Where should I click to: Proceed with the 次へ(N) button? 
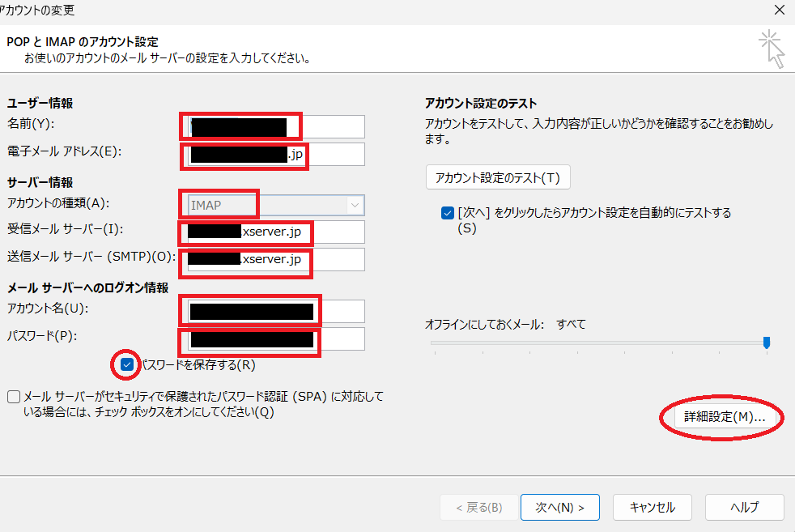[x=559, y=508]
